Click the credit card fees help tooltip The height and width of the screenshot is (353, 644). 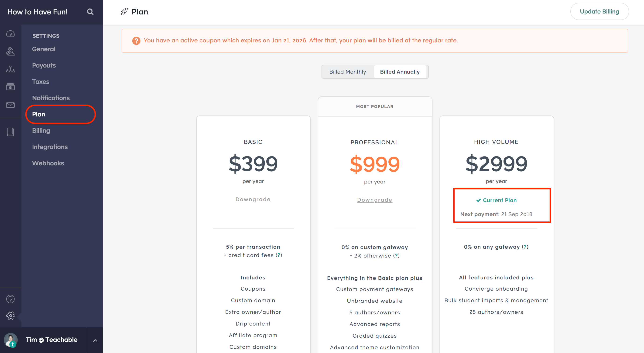coord(279,255)
